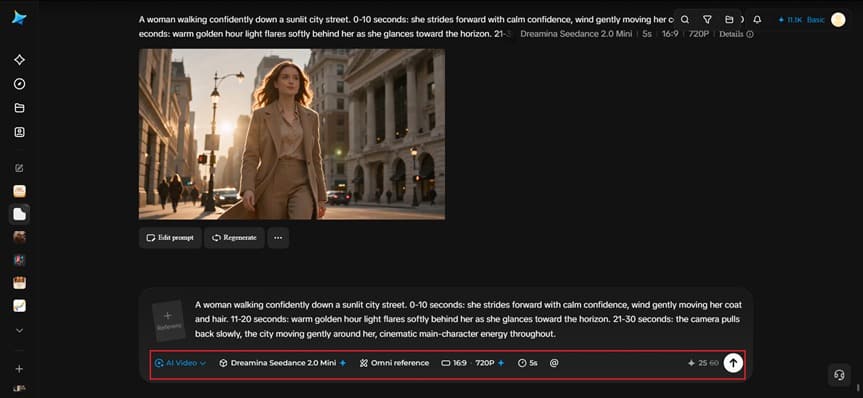
Task: Open the headset support icon at the bottom right
Action: [839, 375]
